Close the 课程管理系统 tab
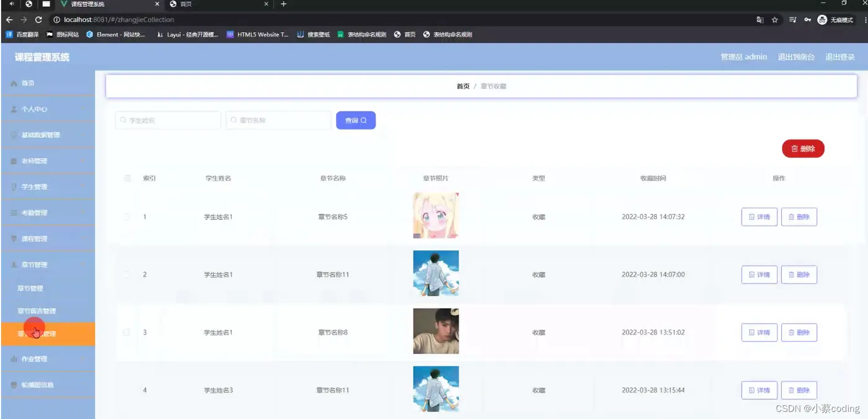The image size is (868, 419). pos(157,4)
